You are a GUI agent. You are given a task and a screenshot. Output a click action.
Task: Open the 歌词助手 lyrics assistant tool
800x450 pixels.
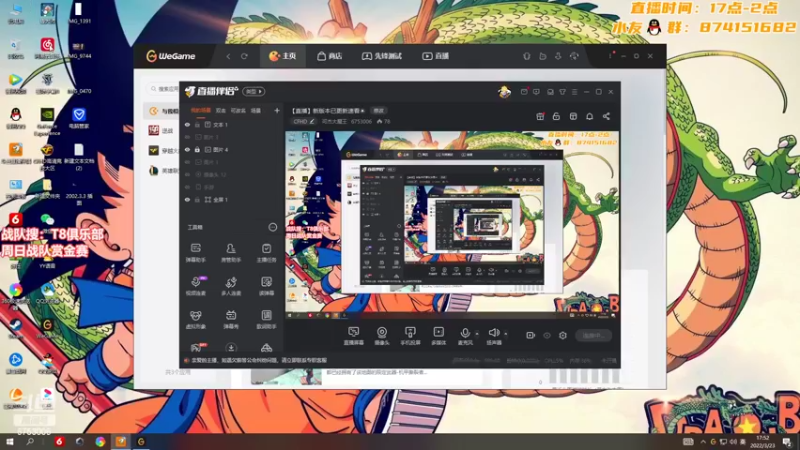point(266,319)
